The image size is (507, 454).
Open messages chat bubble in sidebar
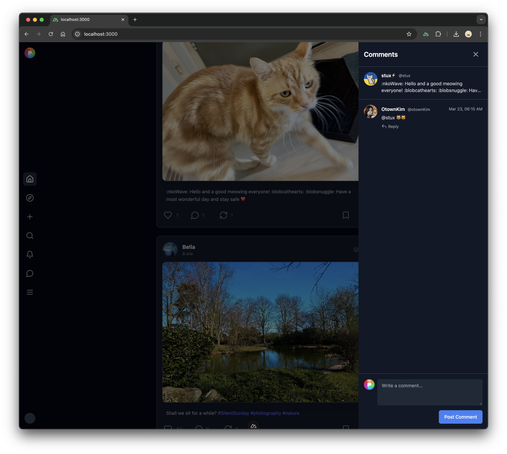pyautogui.click(x=30, y=274)
